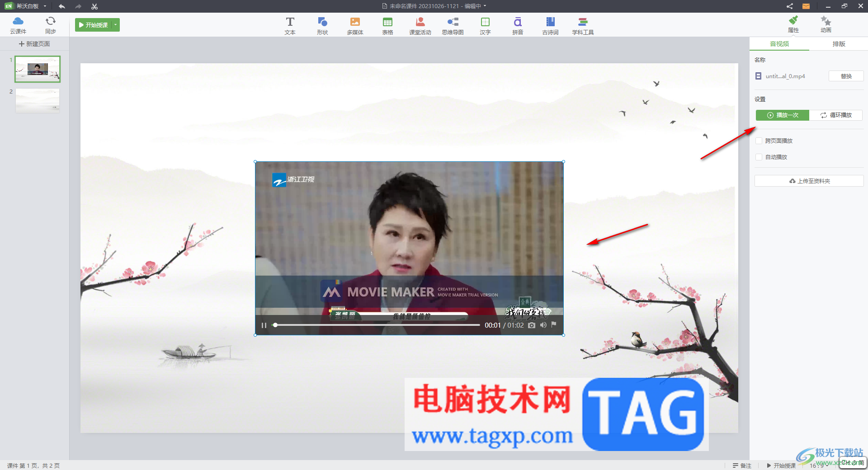Viewport: 868px width, 470px height.
Task: Select slide 1 thumbnail
Action: click(x=38, y=69)
